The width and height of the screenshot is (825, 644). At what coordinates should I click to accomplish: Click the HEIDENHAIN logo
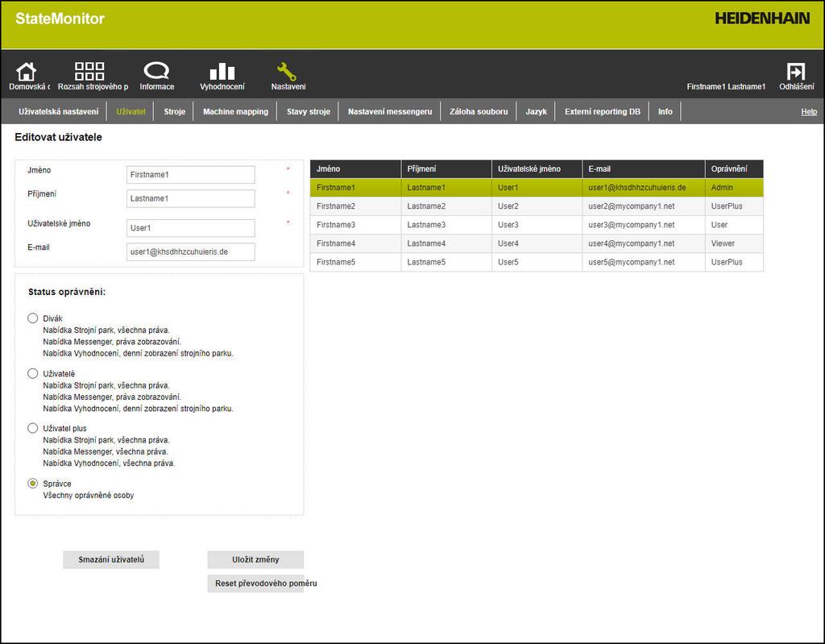point(762,19)
